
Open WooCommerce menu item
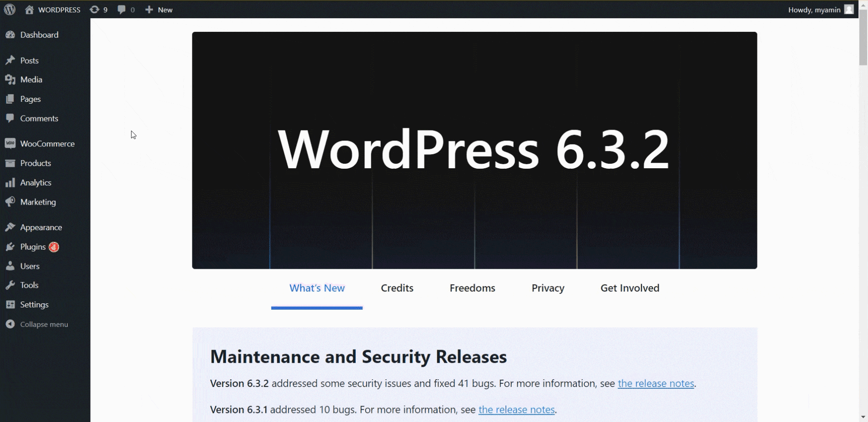click(47, 144)
